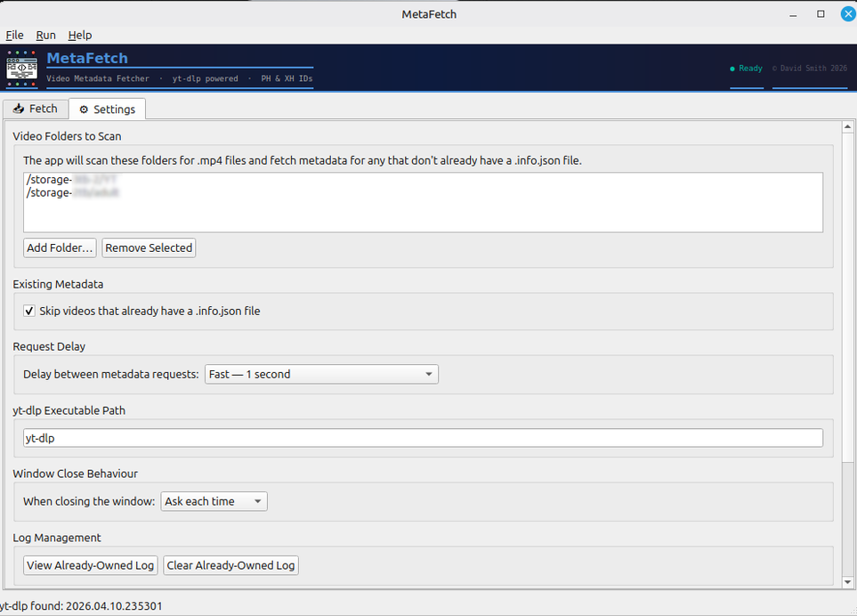Click the gear icon on Settings tab
Viewport: 857px width, 616px height.
84,109
